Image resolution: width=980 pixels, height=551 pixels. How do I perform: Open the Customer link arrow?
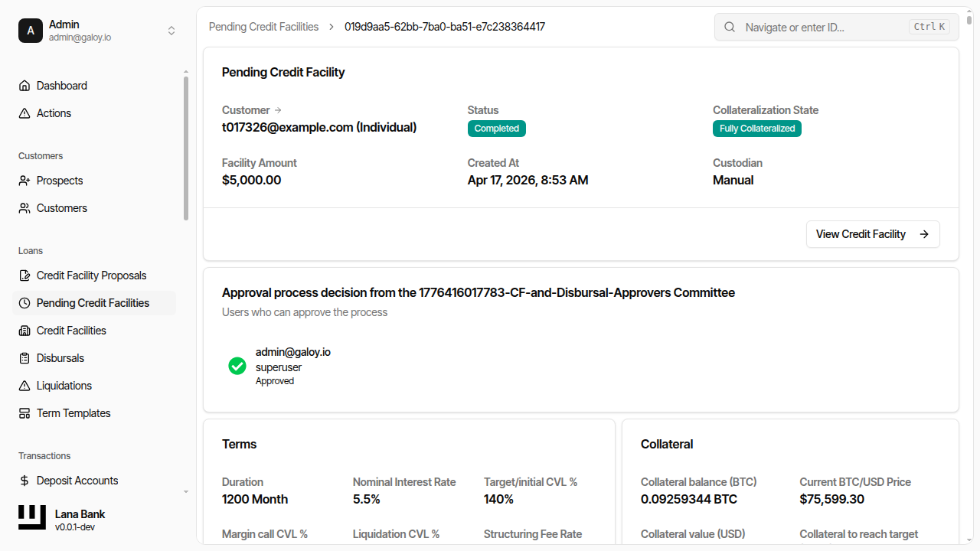tap(278, 110)
